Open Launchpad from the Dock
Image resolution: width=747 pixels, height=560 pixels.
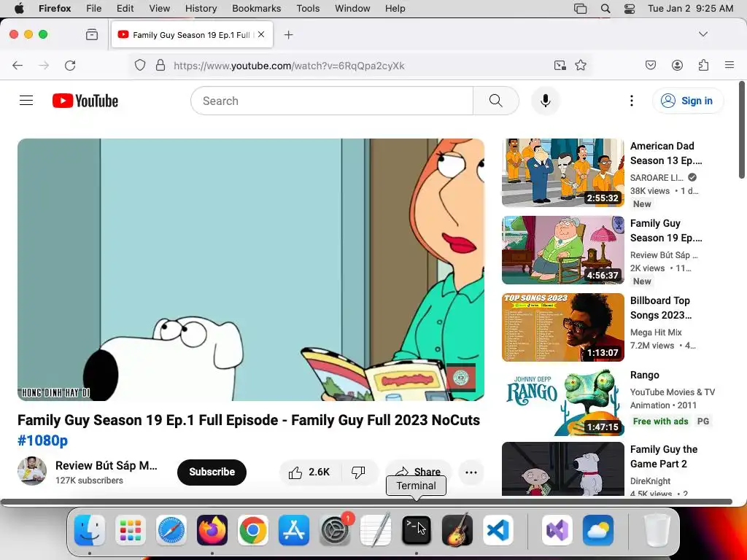(131, 530)
